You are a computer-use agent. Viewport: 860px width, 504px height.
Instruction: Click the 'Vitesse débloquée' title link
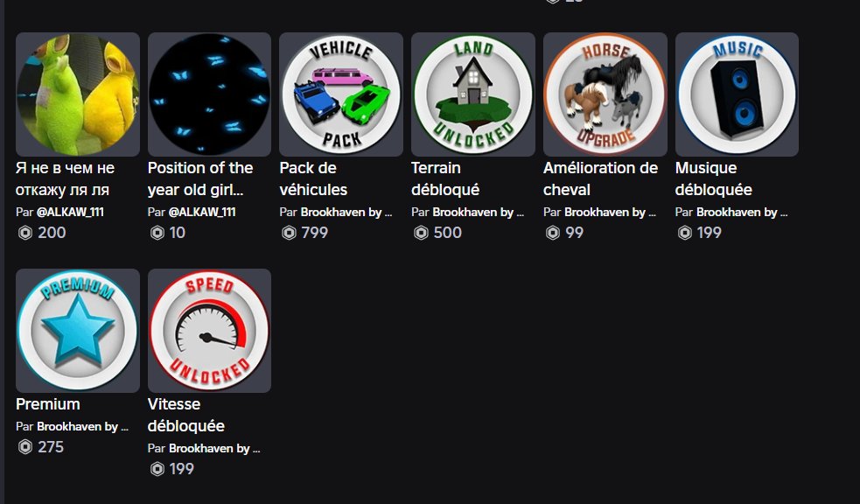[186, 415]
